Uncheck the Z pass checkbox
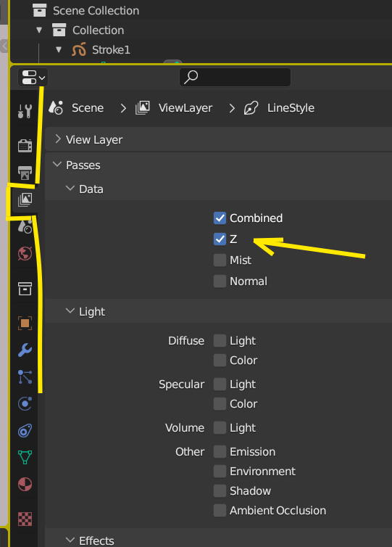This screenshot has width=392, height=547. (220, 239)
